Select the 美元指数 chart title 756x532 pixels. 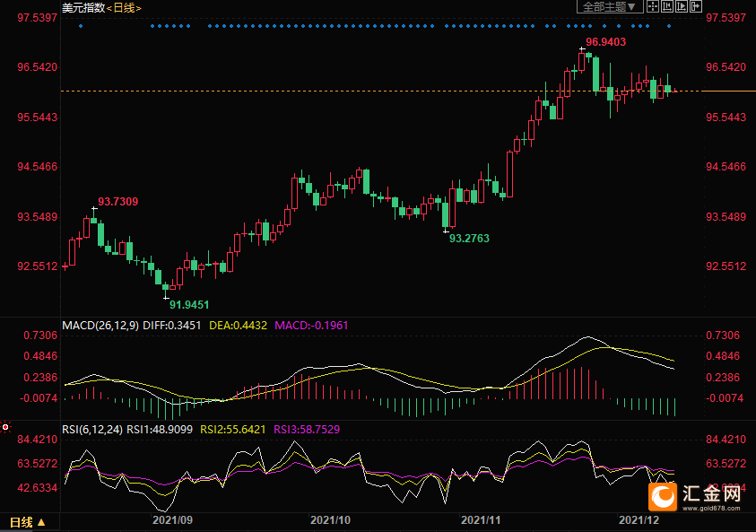coord(83,8)
